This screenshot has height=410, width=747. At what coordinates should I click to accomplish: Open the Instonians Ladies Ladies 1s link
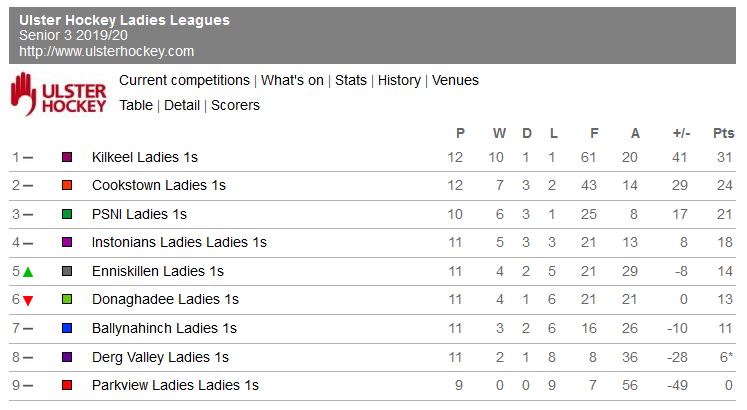(179, 242)
